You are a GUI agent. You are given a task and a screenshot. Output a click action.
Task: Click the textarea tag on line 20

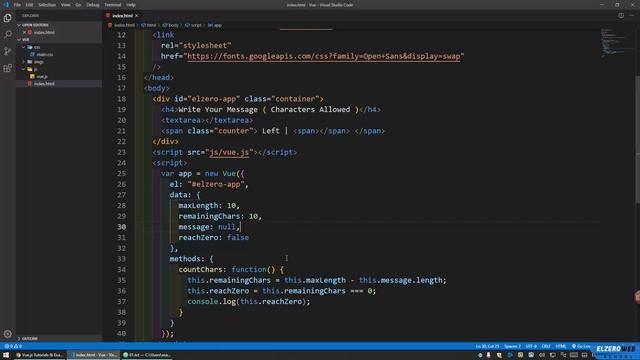pyautogui.click(x=207, y=120)
